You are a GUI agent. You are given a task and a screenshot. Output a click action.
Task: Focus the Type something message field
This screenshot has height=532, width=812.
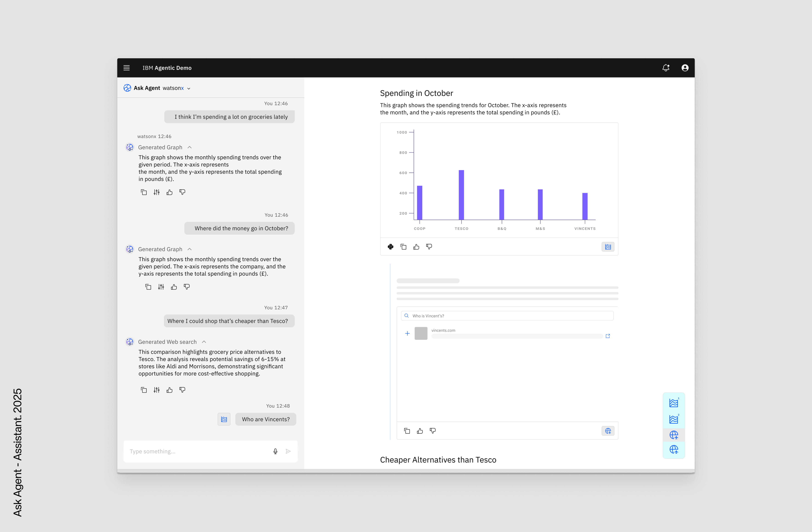coord(198,451)
